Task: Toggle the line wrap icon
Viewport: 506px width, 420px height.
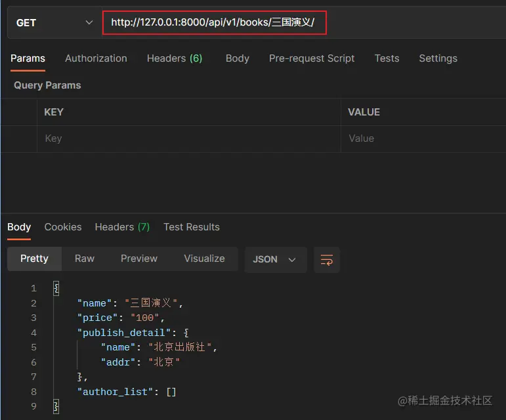Action: [327, 260]
